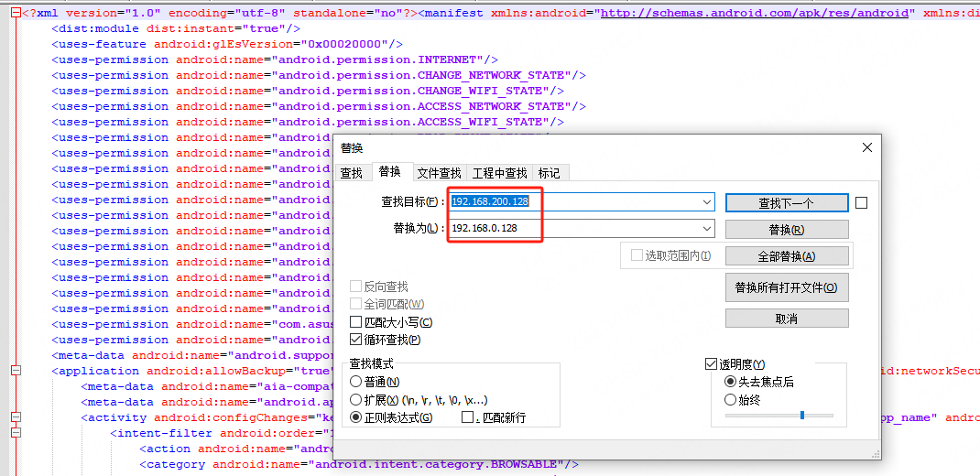This screenshot has height=476, width=980.
Task: Choose the 始终 transparency option
Action: click(x=730, y=400)
